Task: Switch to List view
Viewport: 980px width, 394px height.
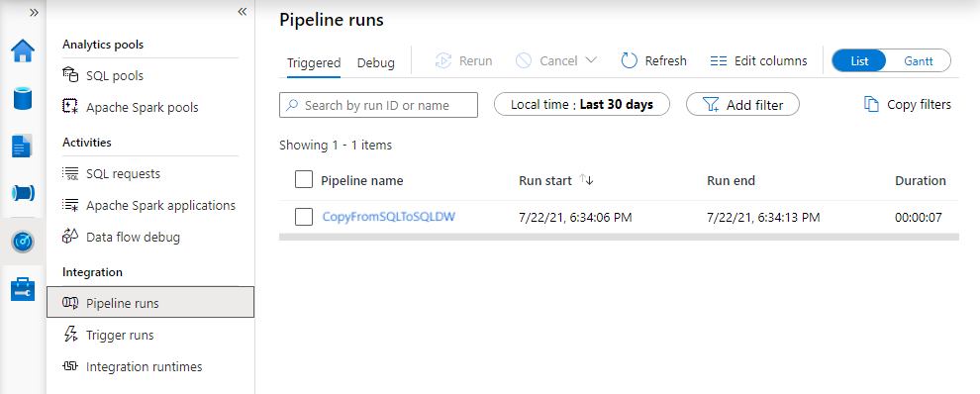Action: pos(859,61)
